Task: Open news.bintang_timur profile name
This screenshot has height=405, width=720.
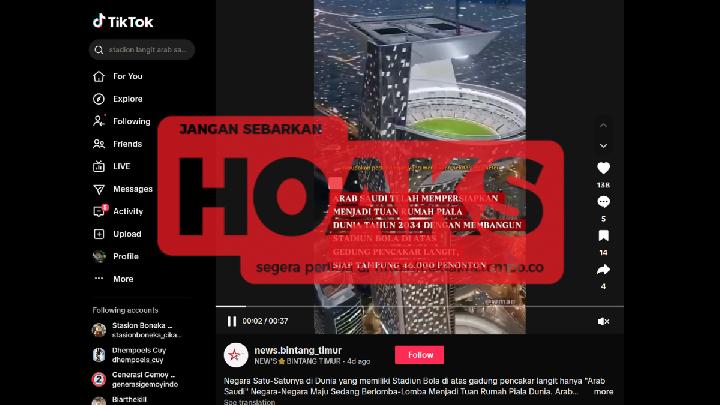Action: 298,350
